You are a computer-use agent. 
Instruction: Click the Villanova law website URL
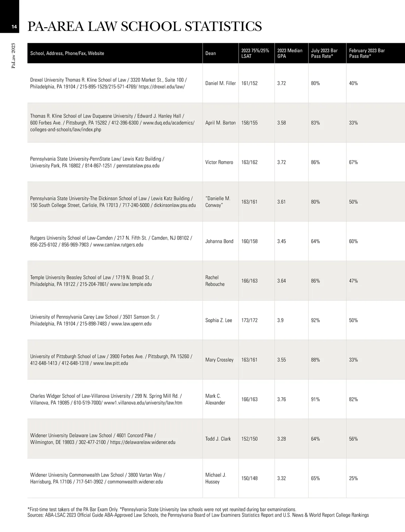[x=143, y=403]
